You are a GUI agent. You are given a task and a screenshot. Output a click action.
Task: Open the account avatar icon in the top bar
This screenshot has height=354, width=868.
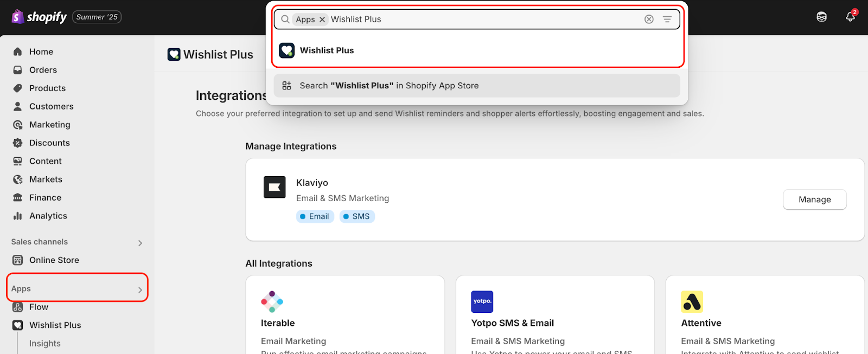pos(821,17)
